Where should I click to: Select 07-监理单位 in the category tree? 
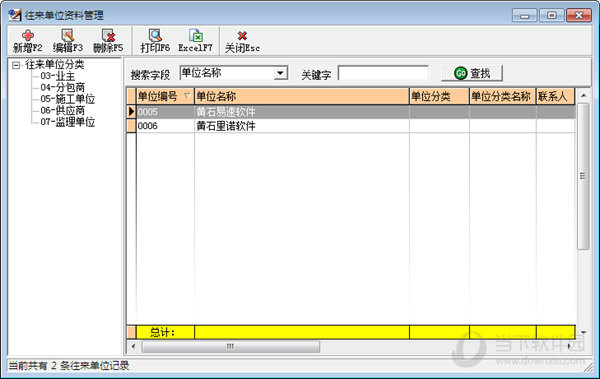tap(67, 122)
